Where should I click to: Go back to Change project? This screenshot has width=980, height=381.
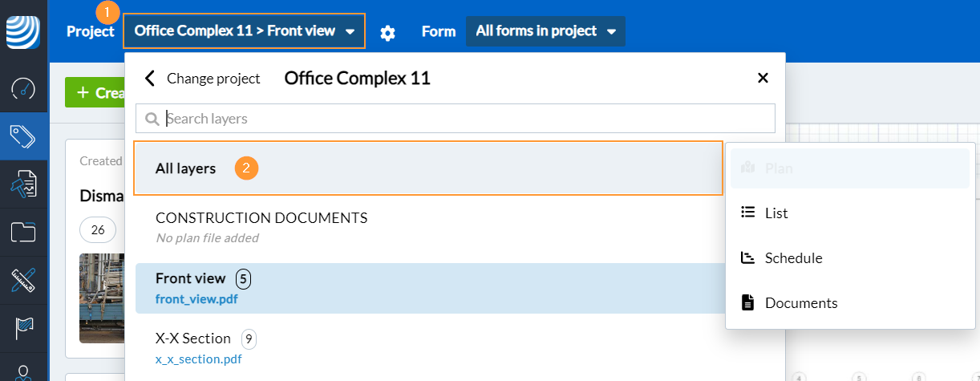[x=203, y=79]
